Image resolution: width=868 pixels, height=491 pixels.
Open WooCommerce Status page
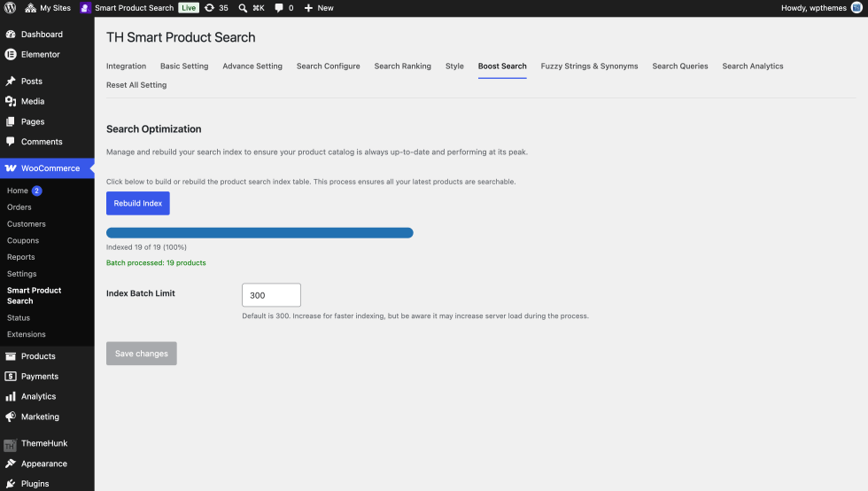coord(19,317)
